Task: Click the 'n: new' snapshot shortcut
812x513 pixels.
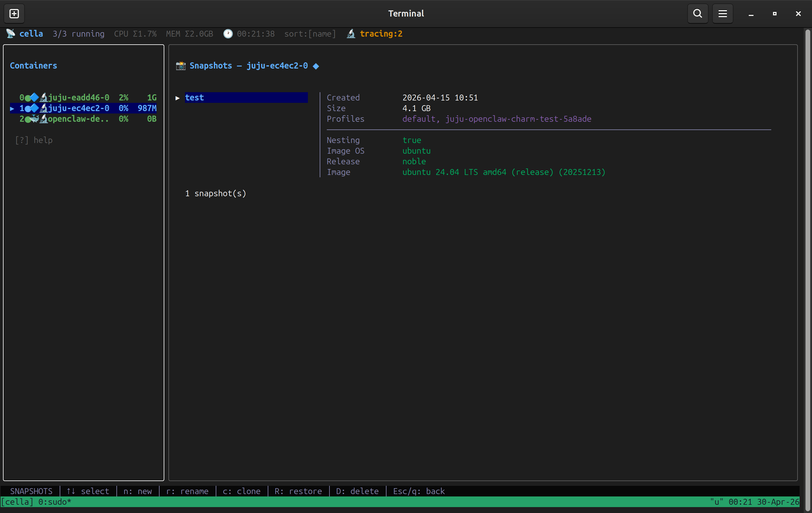Action: tap(138, 491)
